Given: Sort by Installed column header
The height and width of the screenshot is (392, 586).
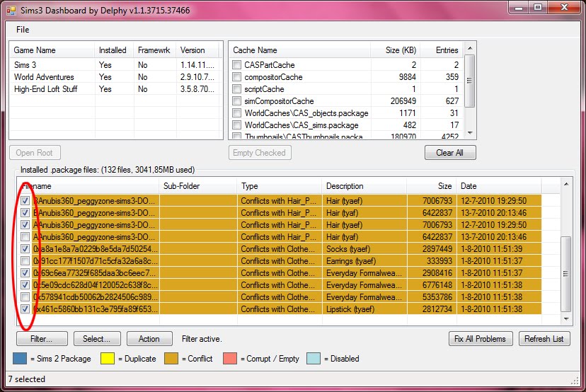Looking at the screenshot, I should pos(114,50).
